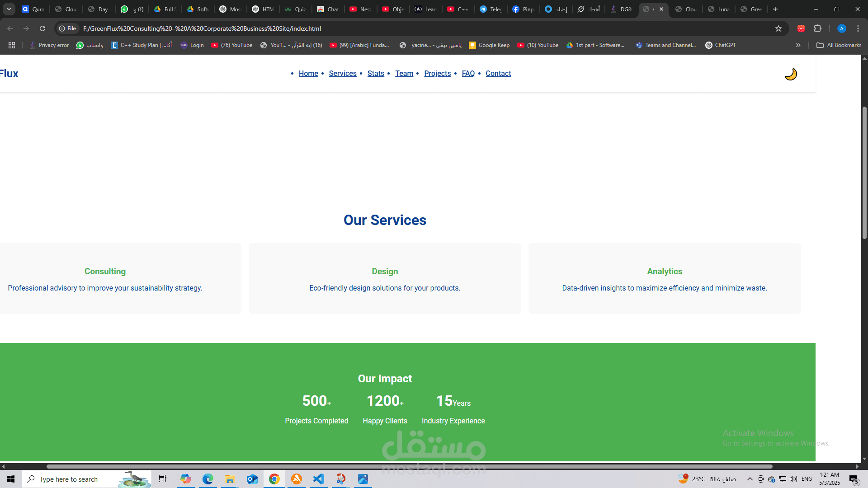Switch to the Telegram browser tab
Screen dimensions: 868x488
coord(491,9)
